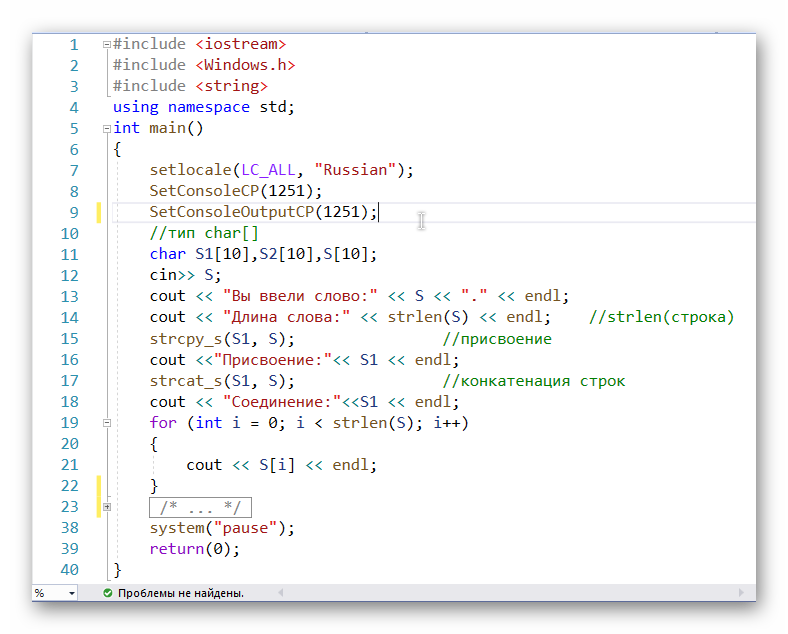Click the collapsed /* ... */ block box
Viewport: 788px width, 634px height.
(x=200, y=507)
